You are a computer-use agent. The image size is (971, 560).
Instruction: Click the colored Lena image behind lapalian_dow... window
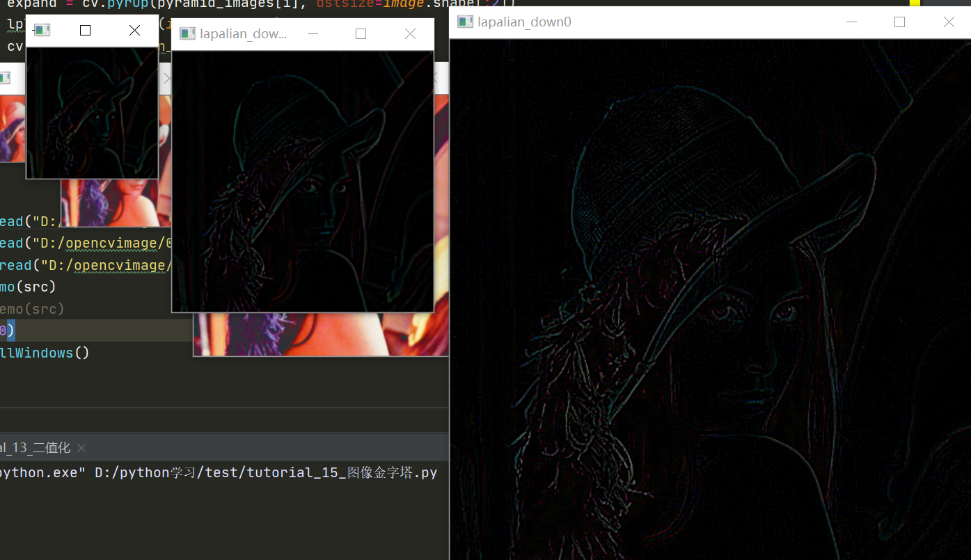coord(320,335)
